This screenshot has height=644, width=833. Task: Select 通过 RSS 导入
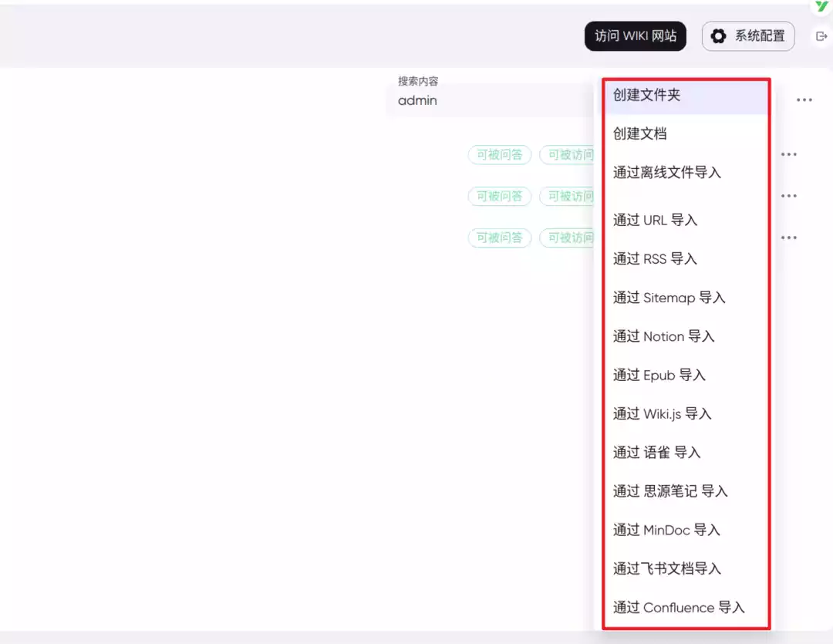(654, 258)
